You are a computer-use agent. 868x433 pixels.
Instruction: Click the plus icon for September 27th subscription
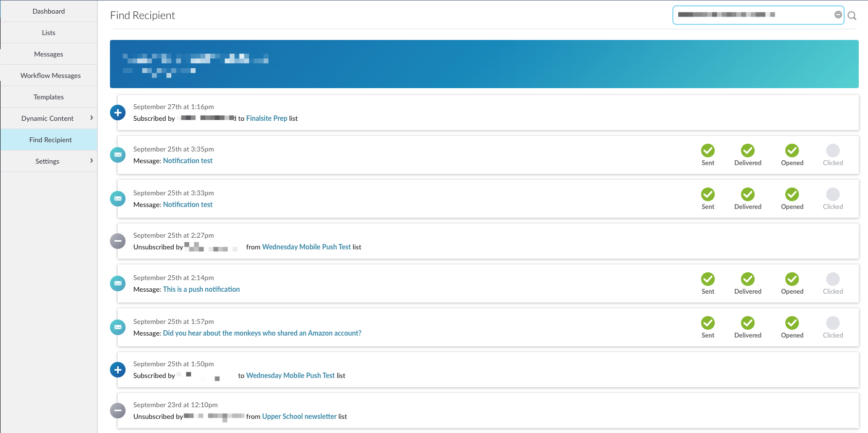pyautogui.click(x=118, y=113)
